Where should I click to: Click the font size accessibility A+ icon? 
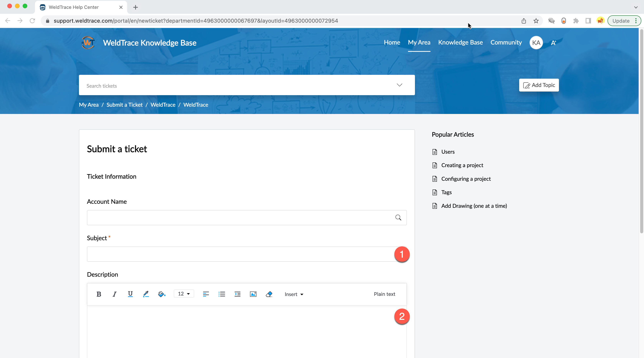tap(554, 43)
